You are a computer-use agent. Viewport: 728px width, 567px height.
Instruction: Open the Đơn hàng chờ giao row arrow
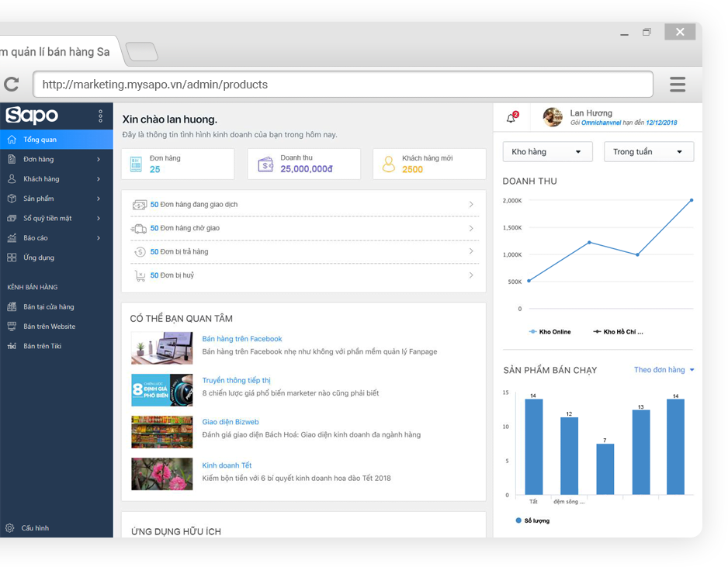click(x=471, y=228)
